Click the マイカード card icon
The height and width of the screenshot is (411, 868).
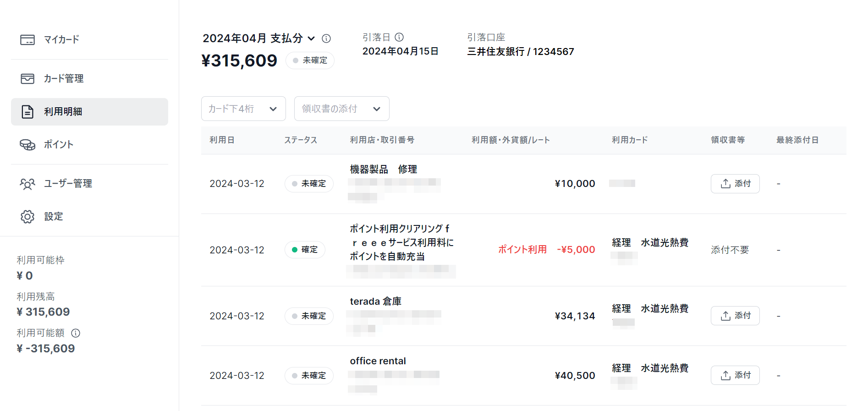[27, 40]
